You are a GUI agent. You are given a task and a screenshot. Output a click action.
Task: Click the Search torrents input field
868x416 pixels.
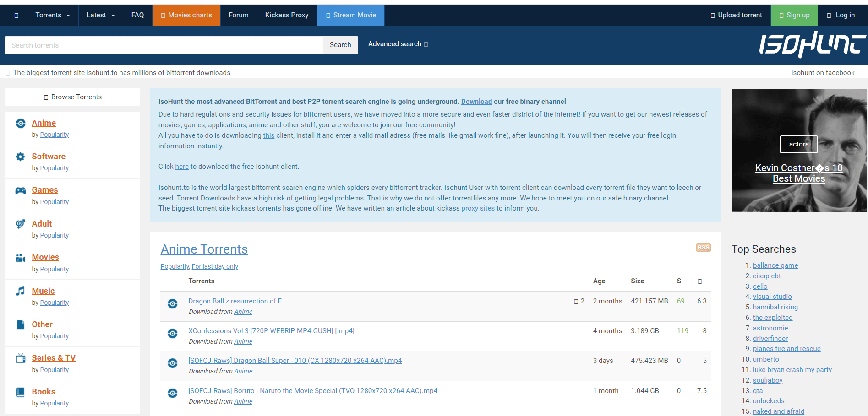coord(164,45)
